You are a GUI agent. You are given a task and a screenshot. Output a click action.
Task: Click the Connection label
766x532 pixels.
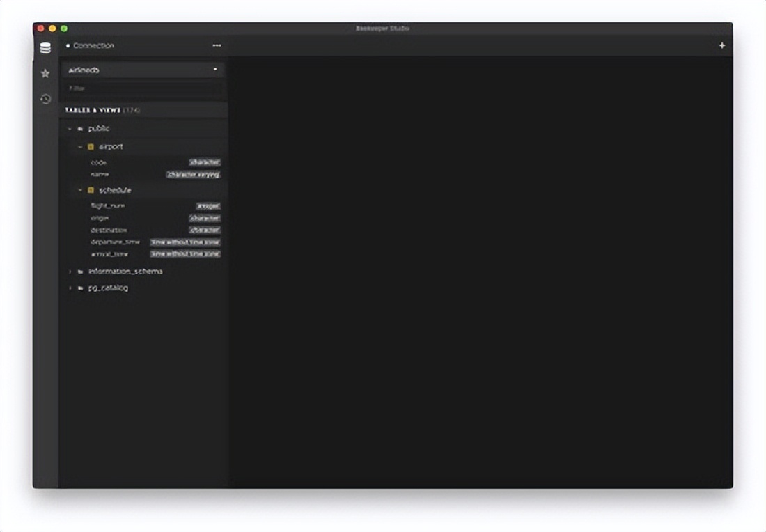(x=93, y=45)
